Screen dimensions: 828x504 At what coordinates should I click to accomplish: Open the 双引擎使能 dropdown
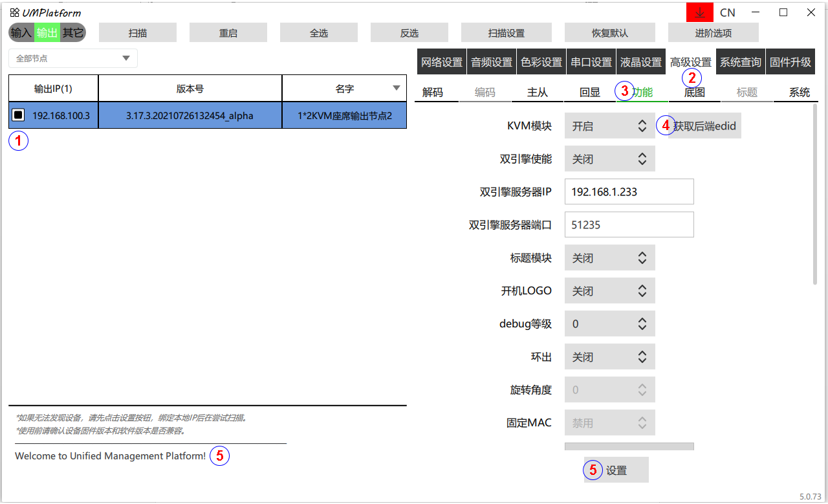(609, 159)
